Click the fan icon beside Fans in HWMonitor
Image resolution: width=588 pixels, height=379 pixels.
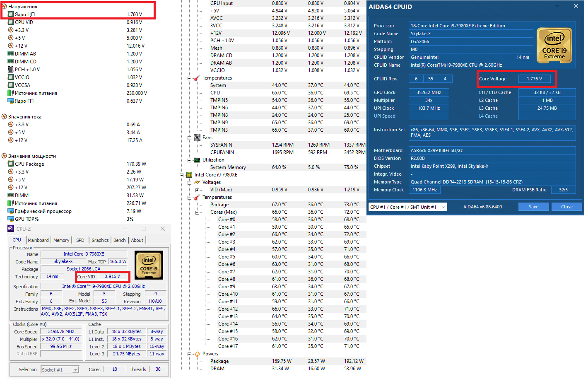pyautogui.click(x=197, y=138)
